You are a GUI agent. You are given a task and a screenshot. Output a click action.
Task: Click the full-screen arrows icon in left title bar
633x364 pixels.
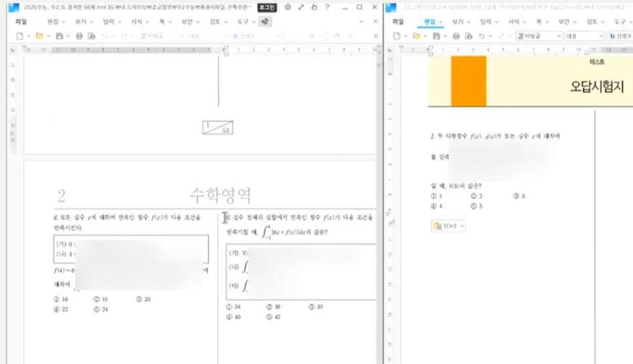click(301, 7)
